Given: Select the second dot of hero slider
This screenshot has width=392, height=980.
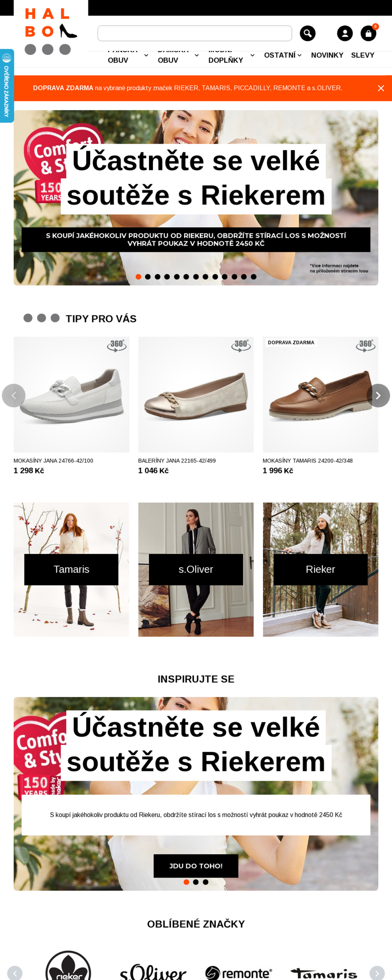Looking at the screenshot, I should (148, 277).
